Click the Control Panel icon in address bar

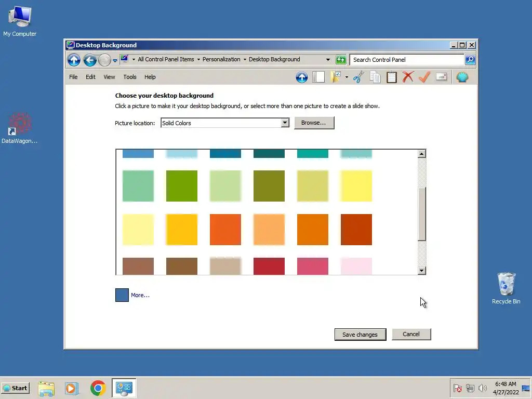click(125, 59)
